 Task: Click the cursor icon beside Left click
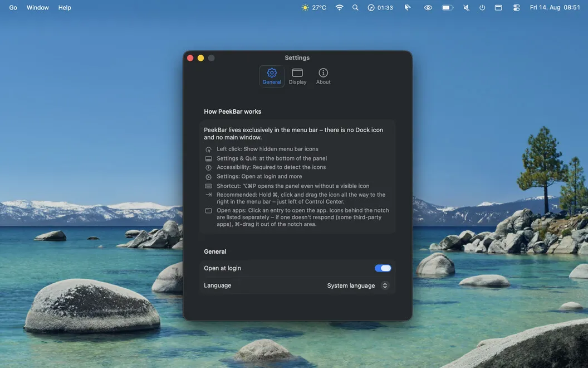point(208,149)
